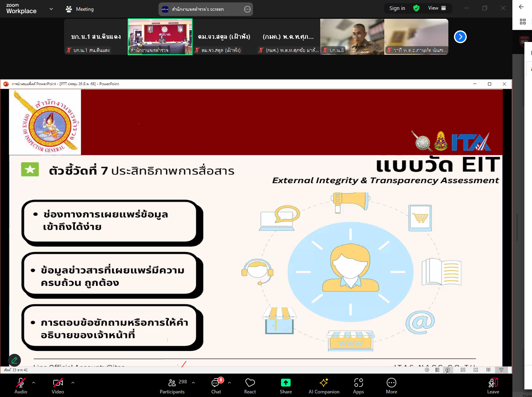Leave the meeting

(493, 386)
